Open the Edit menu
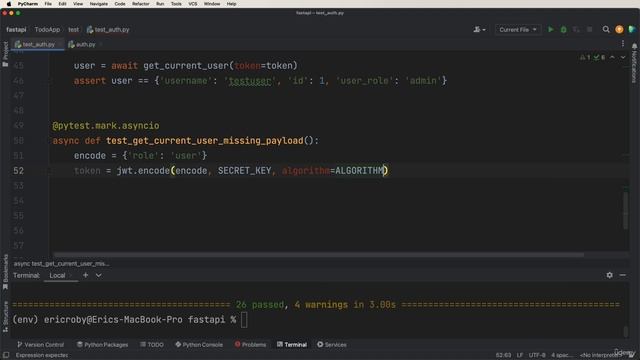Image resolution: width=640 pixels, height=360 pixels. coord(62,4)
